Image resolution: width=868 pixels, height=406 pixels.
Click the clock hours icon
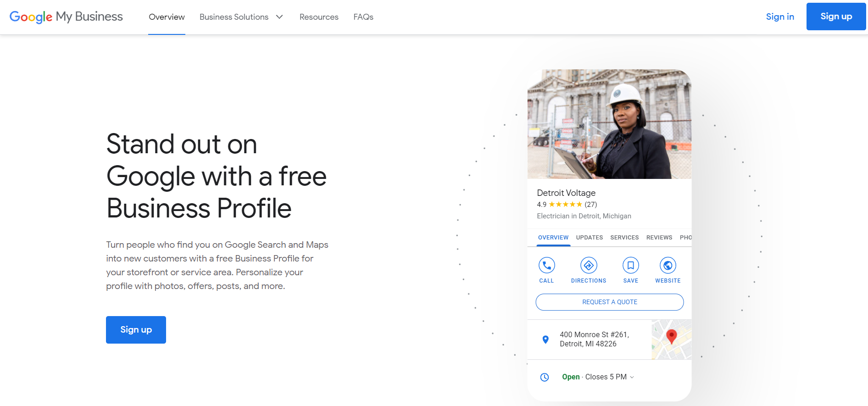(x=545, y=377)
